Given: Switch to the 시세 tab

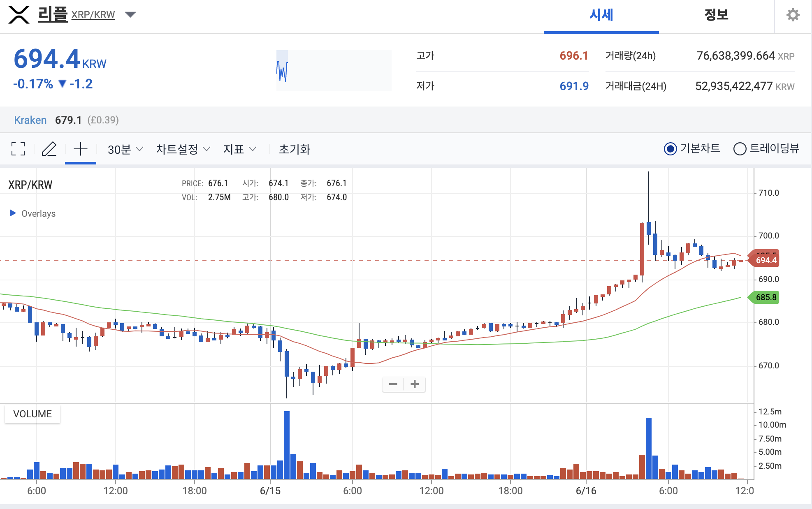Looking at the screenshot, I should coord(601,15).
